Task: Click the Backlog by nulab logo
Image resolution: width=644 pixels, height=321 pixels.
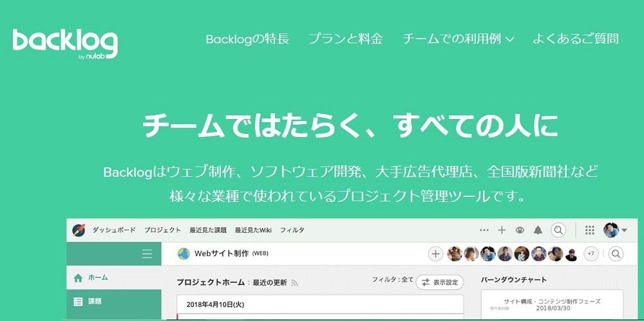Action: pos(65,44)
